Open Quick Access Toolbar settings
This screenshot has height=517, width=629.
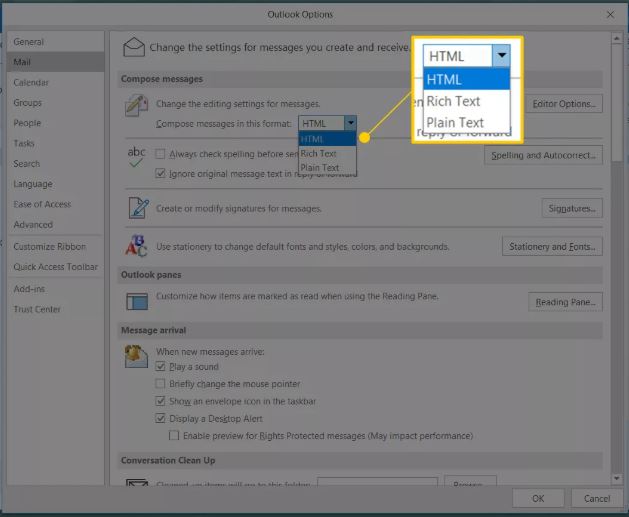tap(55, 267)
